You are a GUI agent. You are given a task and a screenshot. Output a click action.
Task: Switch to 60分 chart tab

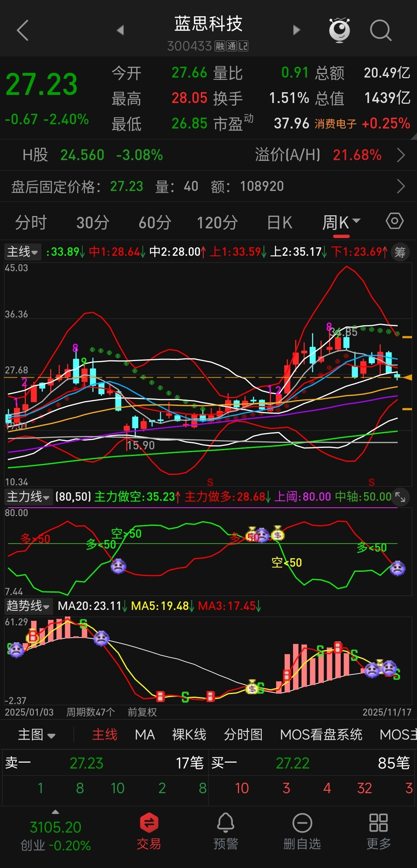point(155,223)
